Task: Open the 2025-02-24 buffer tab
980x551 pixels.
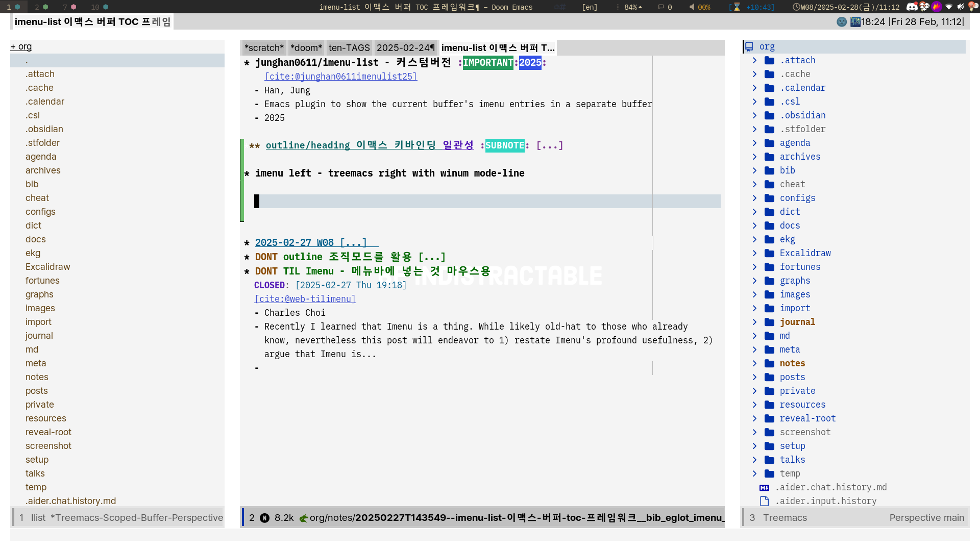Action: click(406, 48)
